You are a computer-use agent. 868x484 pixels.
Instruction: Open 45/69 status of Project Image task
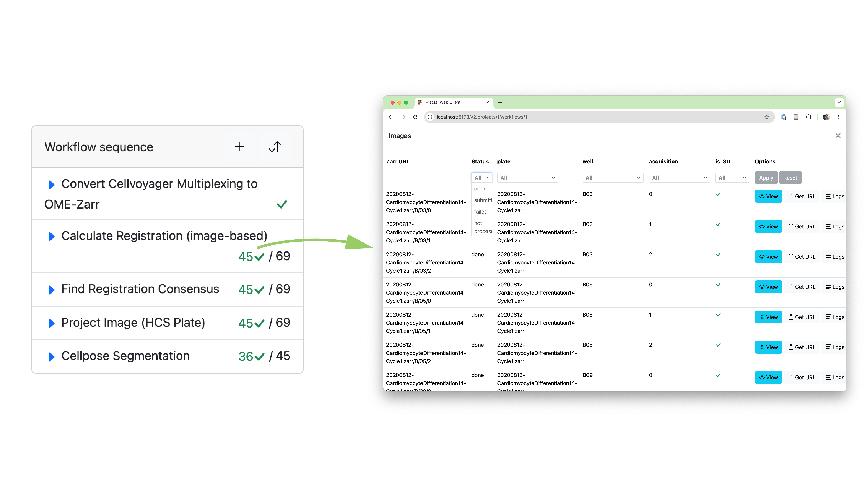[x=264, y=323]
